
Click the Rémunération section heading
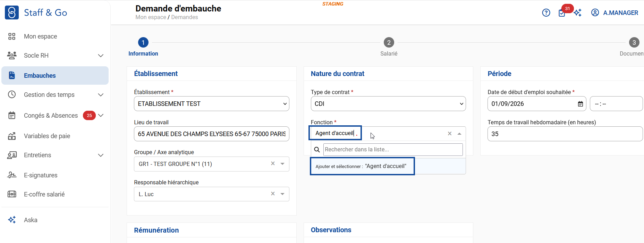(156, 230)
